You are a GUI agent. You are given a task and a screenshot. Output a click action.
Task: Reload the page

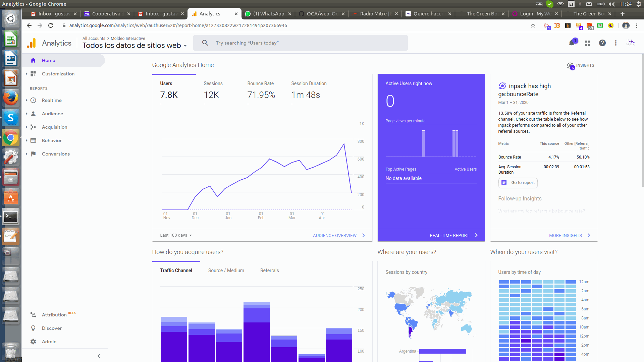tap(51, 25)
